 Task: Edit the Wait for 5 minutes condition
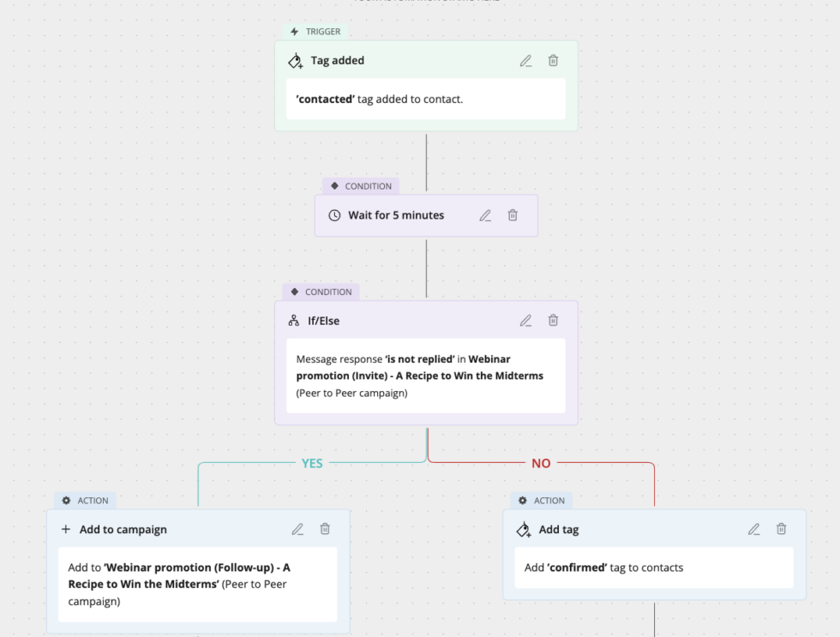[x=485, y=215]
